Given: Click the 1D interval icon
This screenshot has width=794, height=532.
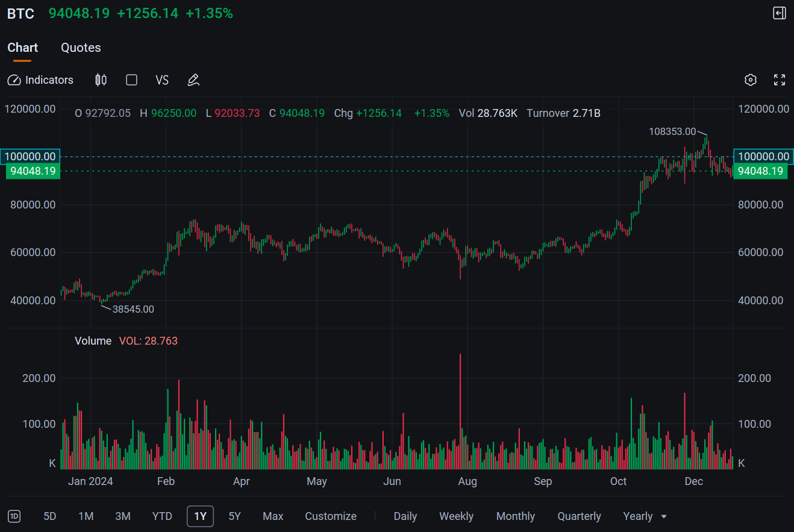Looking at the screenshot, I should 14,516.
